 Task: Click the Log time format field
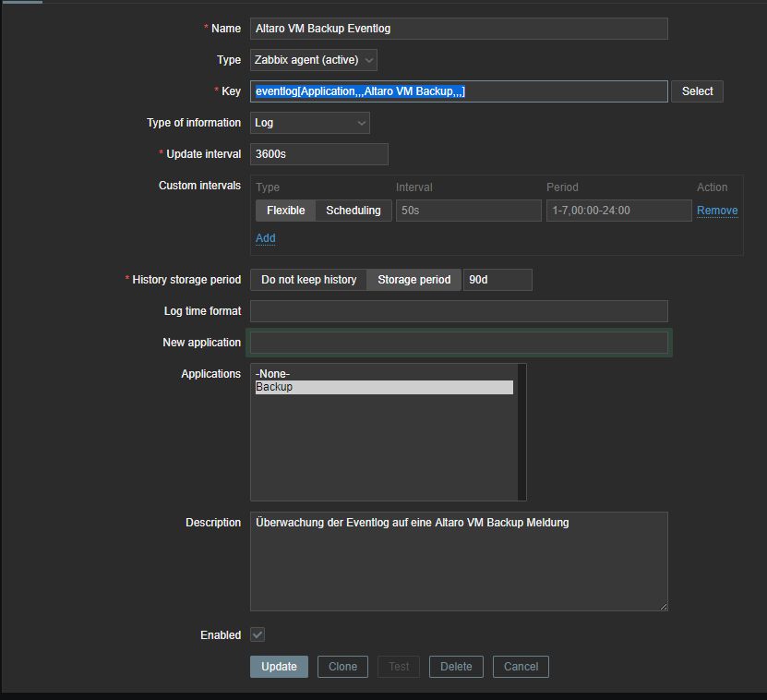pos(458,311)
